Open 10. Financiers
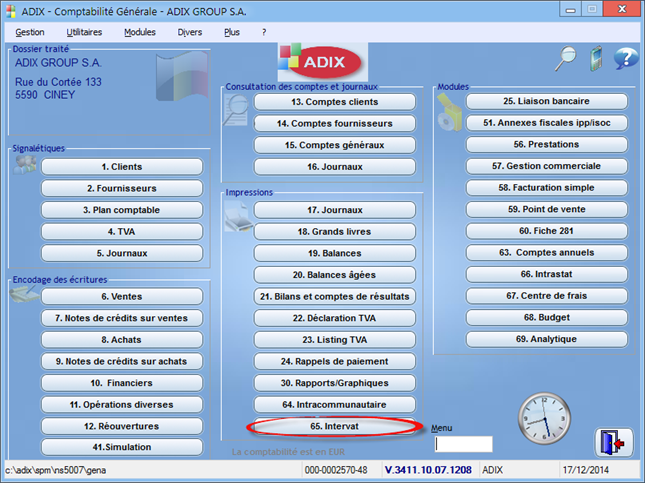Viewport: 645px width, 483px height. pyautogui.click(x=122, y=383)
